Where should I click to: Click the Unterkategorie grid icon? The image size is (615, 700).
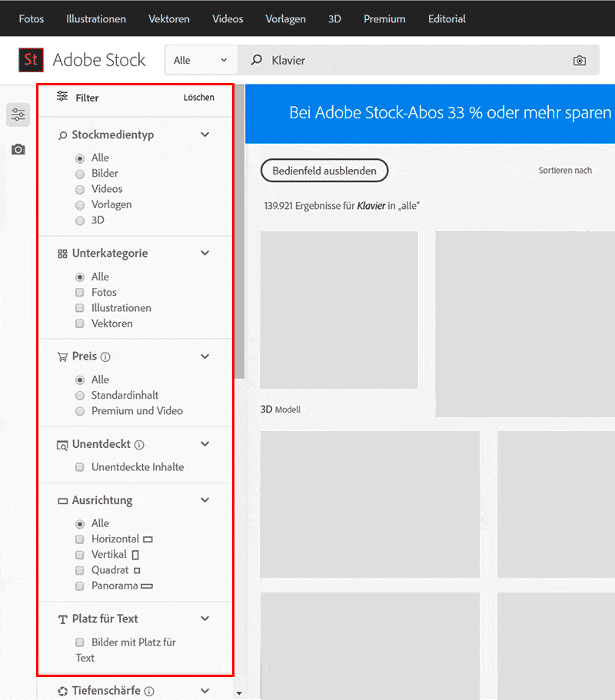pos(62,254)
